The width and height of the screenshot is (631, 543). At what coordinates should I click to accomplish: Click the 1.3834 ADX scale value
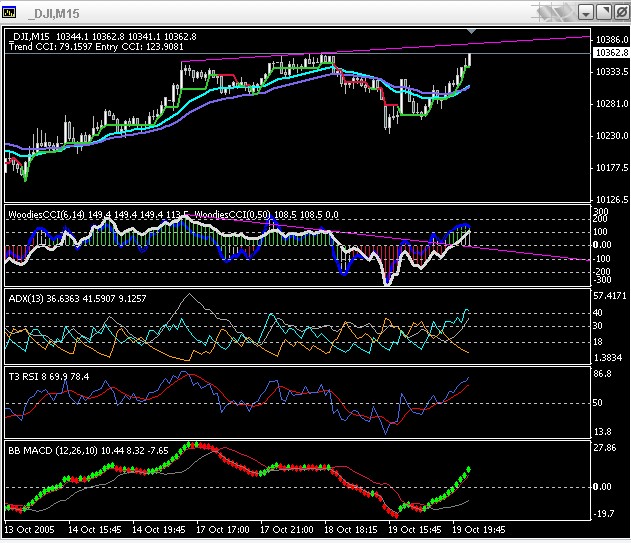click(608, 358)
